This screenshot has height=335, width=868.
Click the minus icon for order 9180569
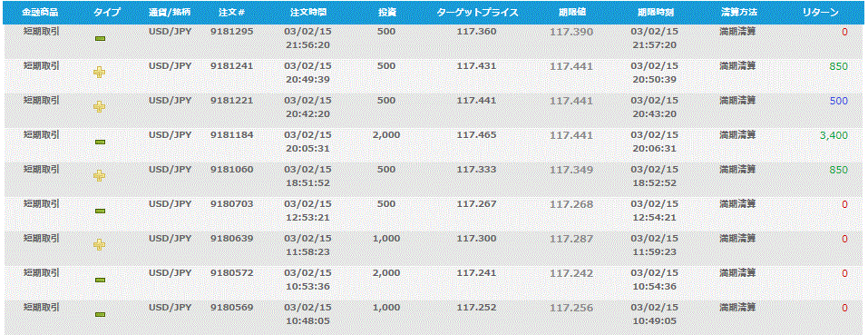[x=100, y=314]
